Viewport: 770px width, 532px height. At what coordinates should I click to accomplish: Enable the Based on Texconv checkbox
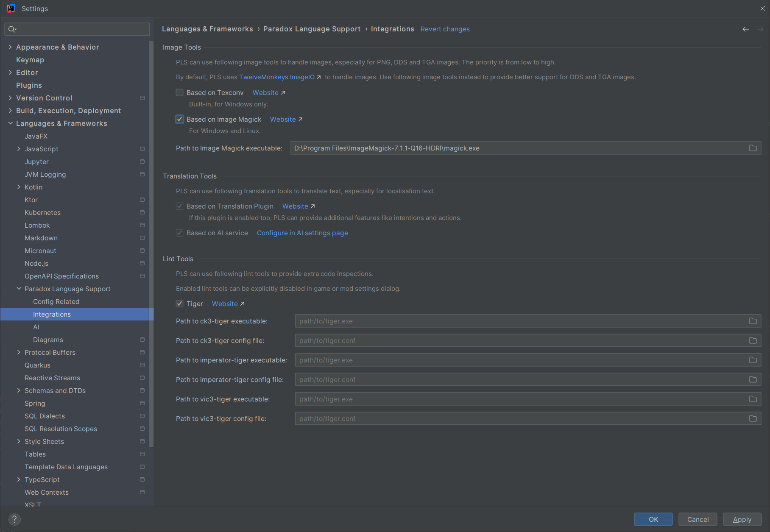[180, 92]
